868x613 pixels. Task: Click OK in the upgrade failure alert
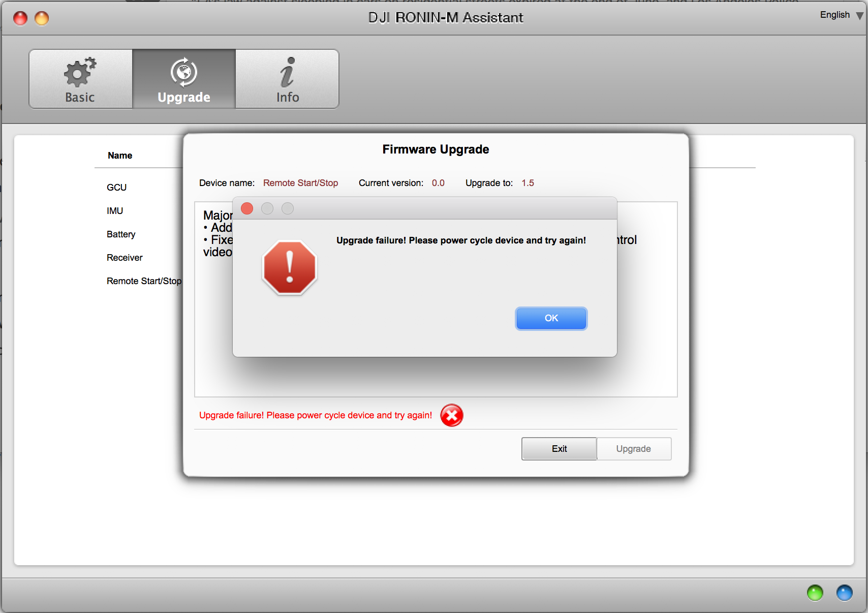point(551,318)
